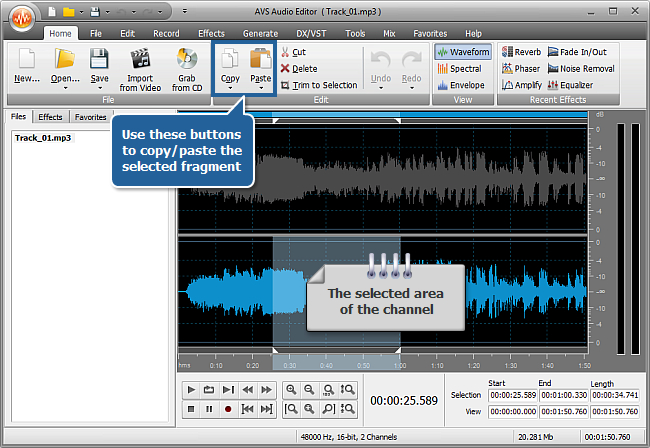The height and width of the screenshot is (448, 650).
Task: Expand the Save button dropdown arrow
Action: click(x=99, y=88)
